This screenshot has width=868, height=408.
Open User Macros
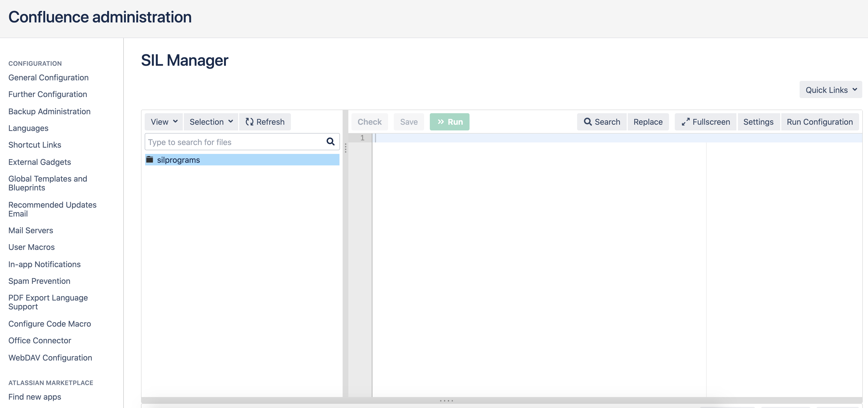[x=31, y=247]
